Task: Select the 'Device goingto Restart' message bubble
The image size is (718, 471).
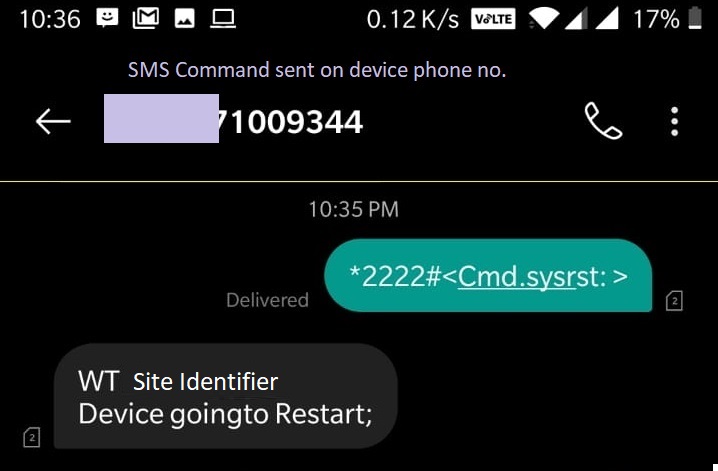Action: [x=225, y=396]
